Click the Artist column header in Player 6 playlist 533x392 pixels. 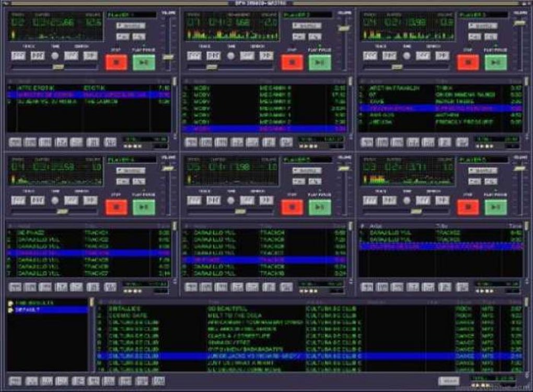375,226
